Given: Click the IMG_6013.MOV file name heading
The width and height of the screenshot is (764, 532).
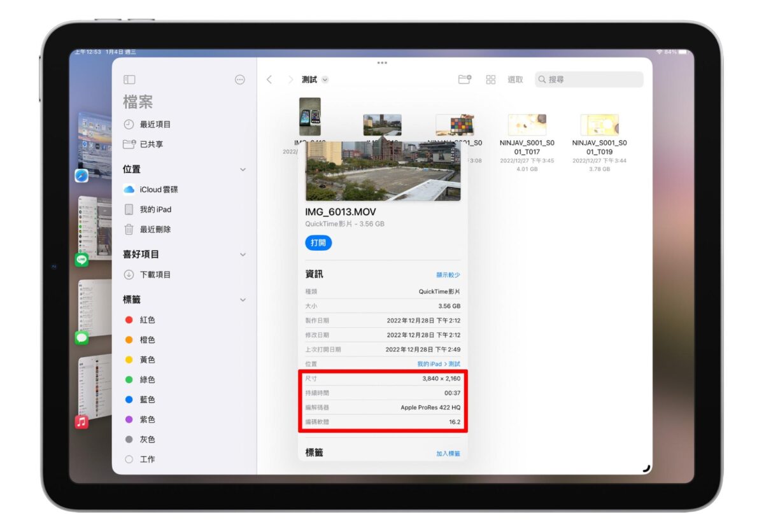Looking at the screenshot, I should pyautogui.click(x=341, y=212).
